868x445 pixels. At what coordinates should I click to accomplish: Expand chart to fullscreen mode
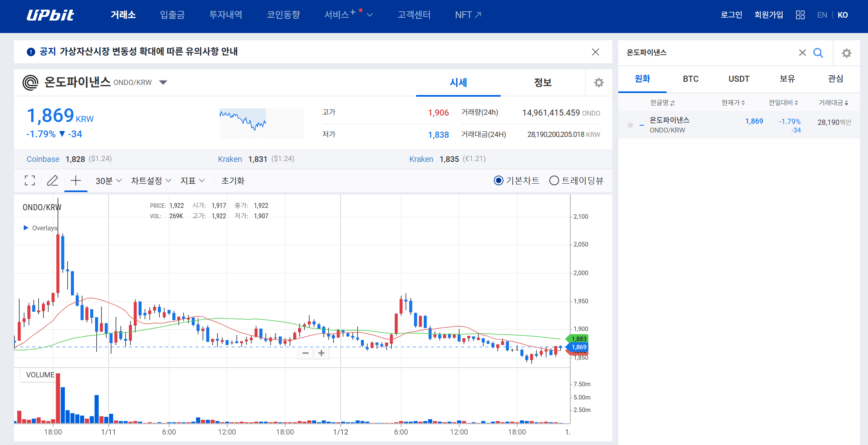point(29,180)
